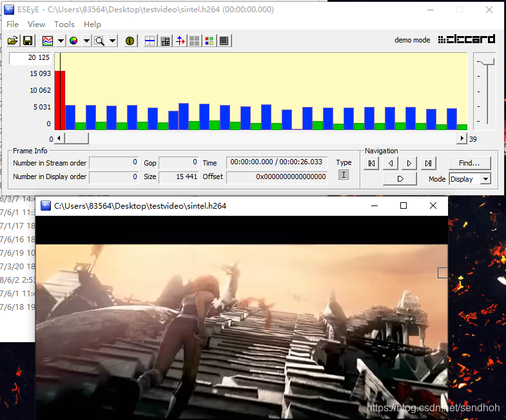Click the Number in Stream order field
This screenshot has width=506, height=420.
[114, 162]
